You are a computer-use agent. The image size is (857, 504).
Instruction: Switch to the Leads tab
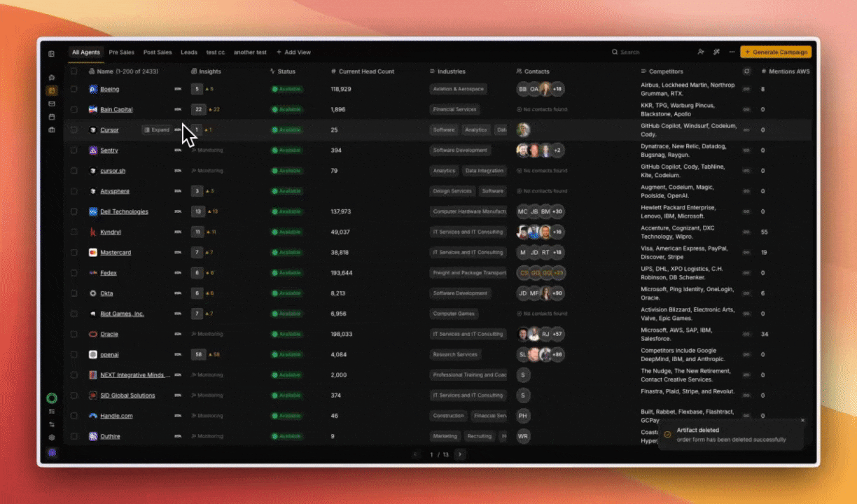(189, 52)
